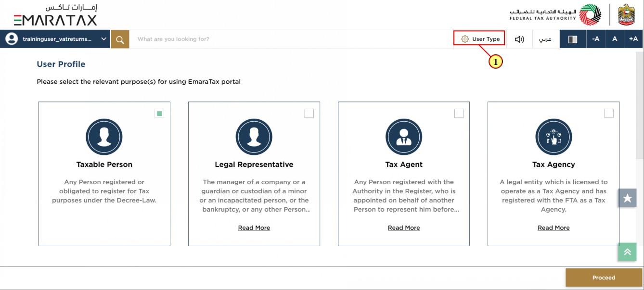
Task: Click the Federal Tax Authority logo
Action: pyautogui.click(x=555, y=15)
